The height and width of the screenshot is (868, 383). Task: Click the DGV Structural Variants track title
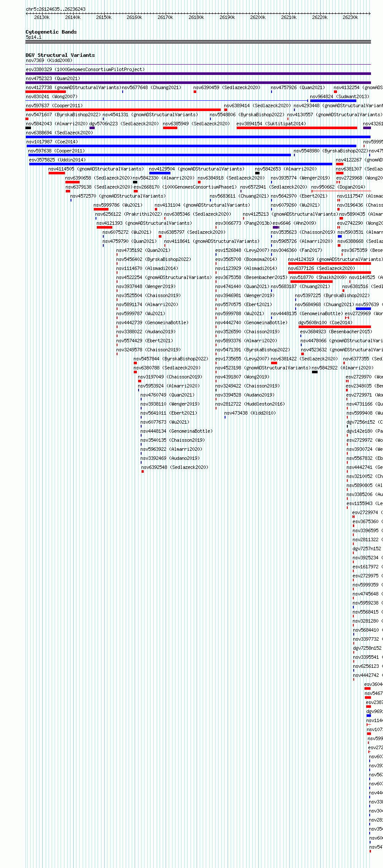(x=60, y=55)
